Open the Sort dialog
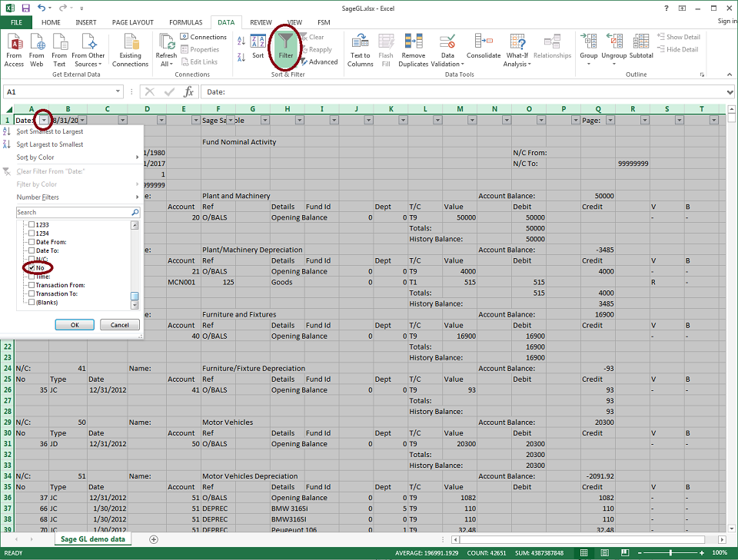738x560 pixels. (258, 46)
